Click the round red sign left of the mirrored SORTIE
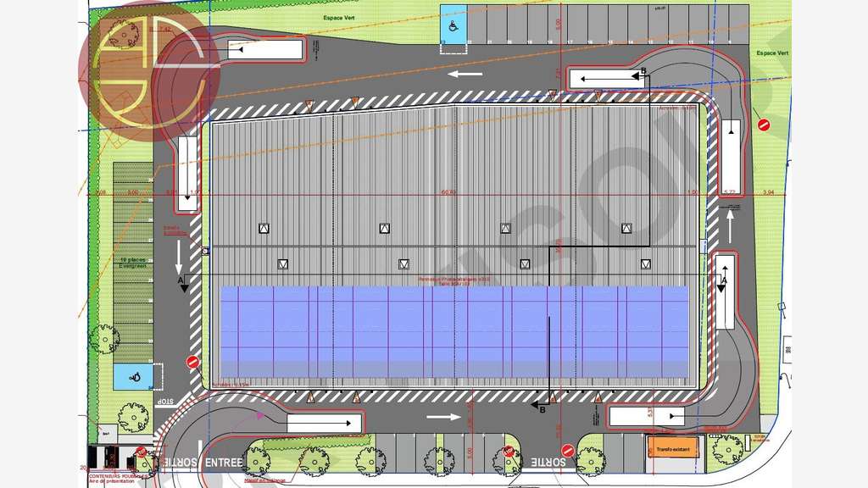Image resolution: width=868 pixels, height=488 pixels. tap(141, 452)
